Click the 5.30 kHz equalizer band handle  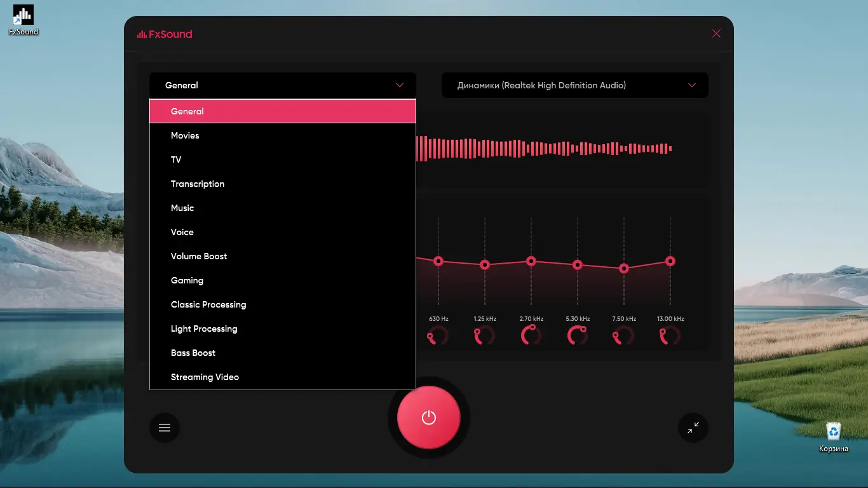578,265
